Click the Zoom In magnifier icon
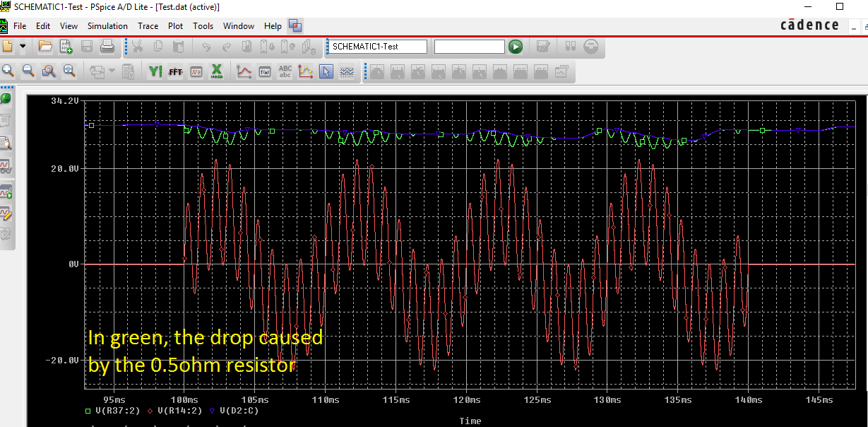This screenshot has width=868, height=427. click(x=8, y=71)
